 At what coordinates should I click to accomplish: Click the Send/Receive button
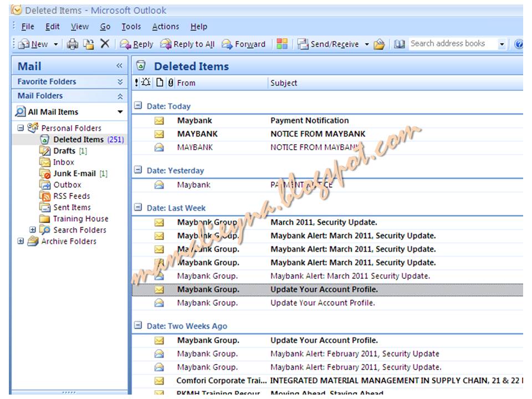pyautogui.click(x=328, y=44)
